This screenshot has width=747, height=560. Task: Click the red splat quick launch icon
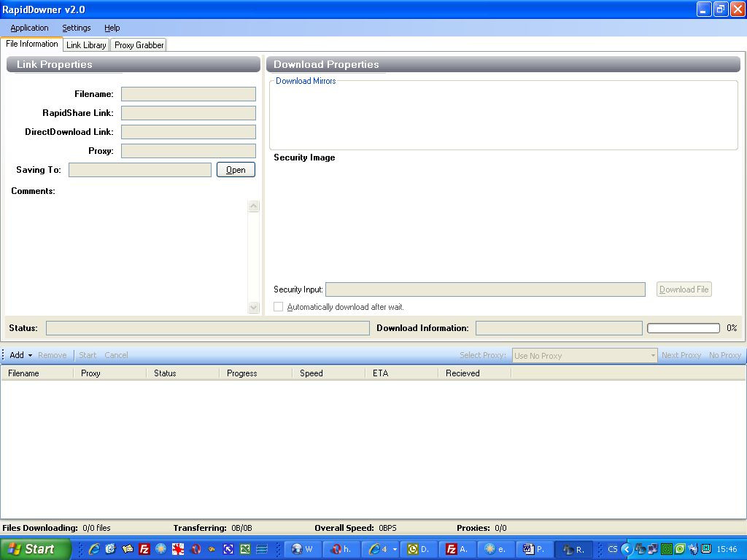pyautogui.click(x=178, y=549)
